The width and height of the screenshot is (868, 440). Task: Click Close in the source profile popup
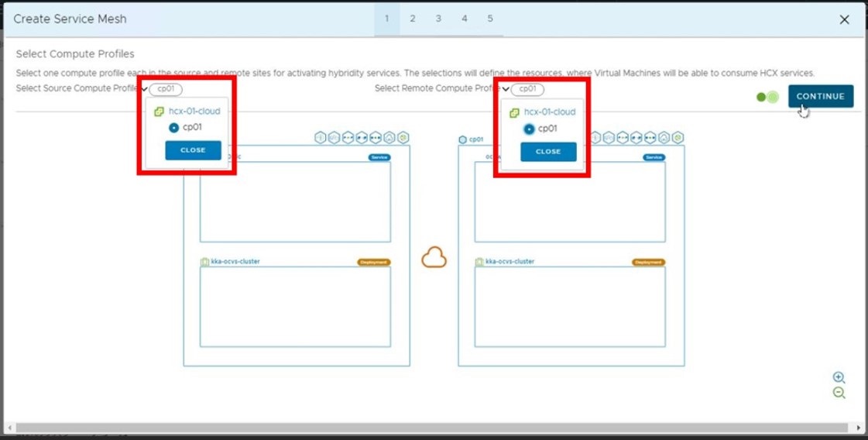coord(193,150)
